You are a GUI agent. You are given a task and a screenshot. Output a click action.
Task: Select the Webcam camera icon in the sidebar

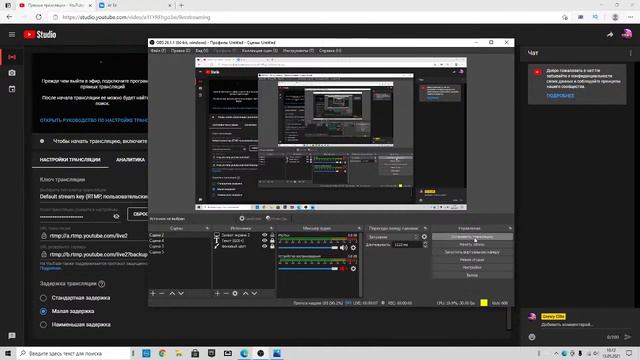point(12,73)
